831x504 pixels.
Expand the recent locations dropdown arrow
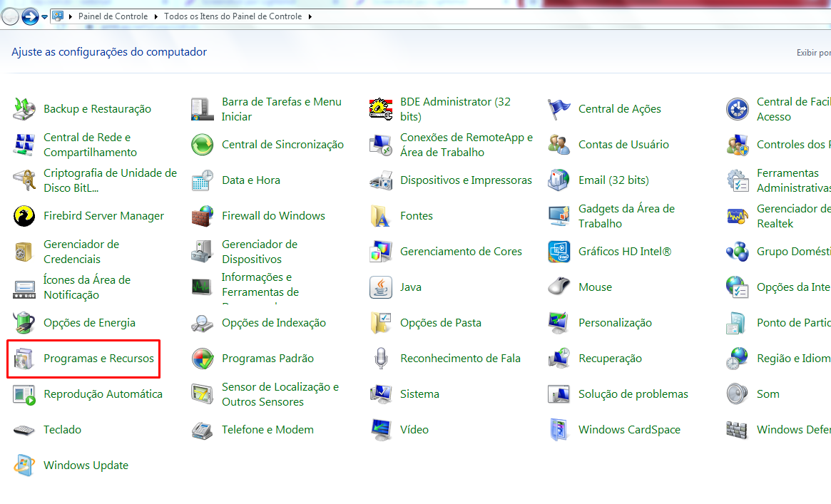tap(44, 17)
